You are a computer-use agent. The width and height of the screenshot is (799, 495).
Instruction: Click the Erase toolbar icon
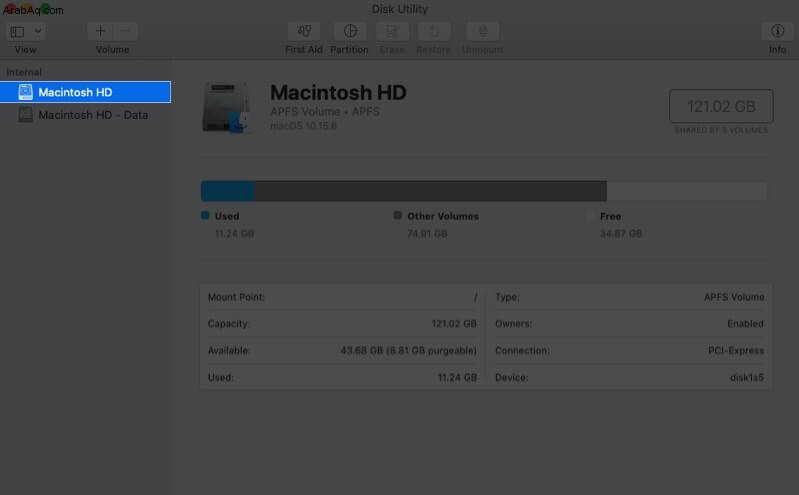click(x=392, y=31)
